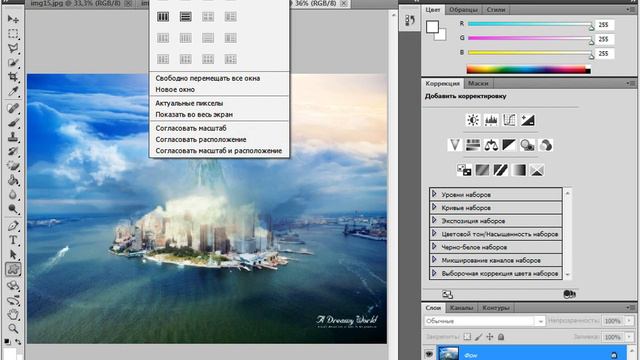Select the Polygonal Lasso tool
This screenshot has height=360, width=640.
13,48
